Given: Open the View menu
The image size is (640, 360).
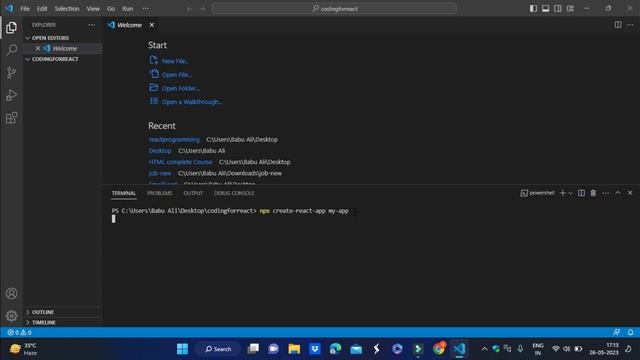Looking at the screenshot, I should point(93,9).
